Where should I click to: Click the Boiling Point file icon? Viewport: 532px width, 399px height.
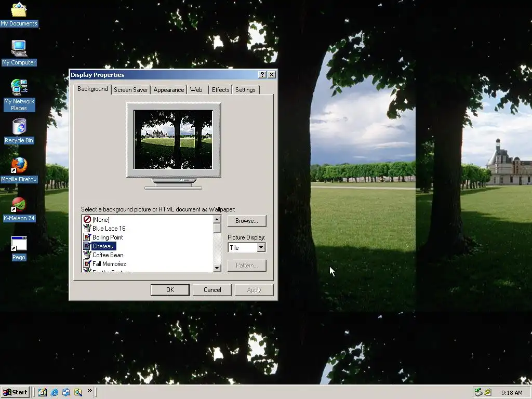pyautogui.click(x=87, y=237)
